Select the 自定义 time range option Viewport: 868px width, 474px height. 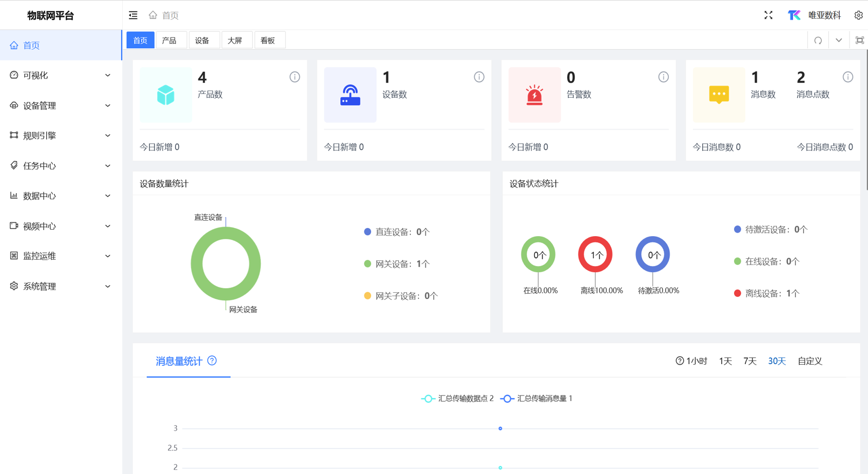click(x=809, y=361)
